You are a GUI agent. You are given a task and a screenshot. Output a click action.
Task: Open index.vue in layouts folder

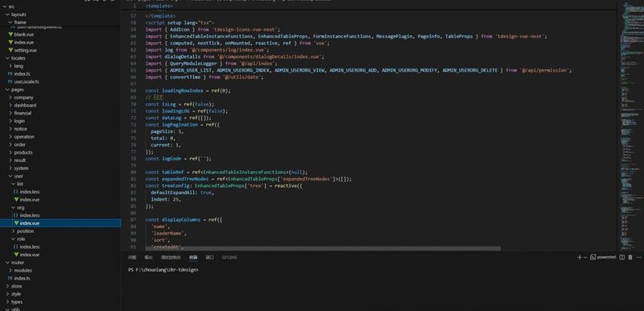tap(24, 43)
